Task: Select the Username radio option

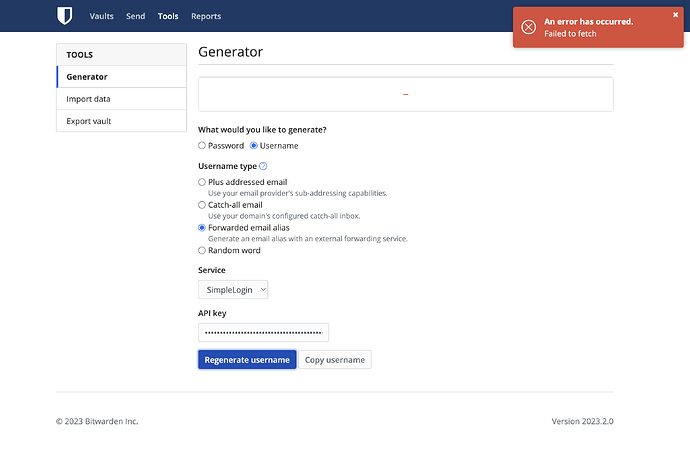Action: pos(253,146)
